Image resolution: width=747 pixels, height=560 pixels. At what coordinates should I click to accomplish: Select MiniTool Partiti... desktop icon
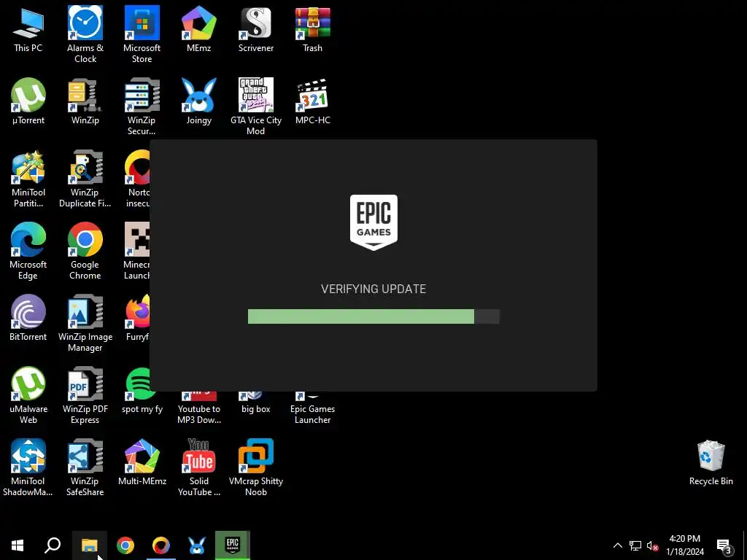tap(28, 179)
